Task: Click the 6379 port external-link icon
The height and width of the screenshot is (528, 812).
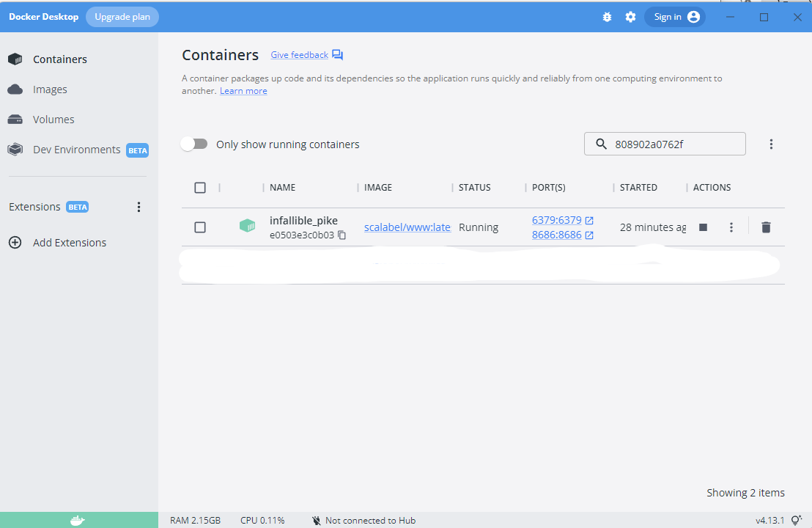Action: click(x=589, y=220)
